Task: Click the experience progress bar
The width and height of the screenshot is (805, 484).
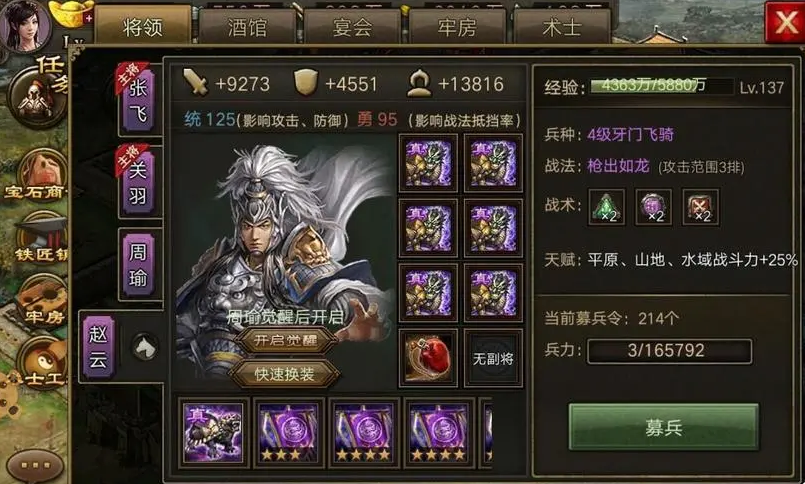Action: pos(662,86)
